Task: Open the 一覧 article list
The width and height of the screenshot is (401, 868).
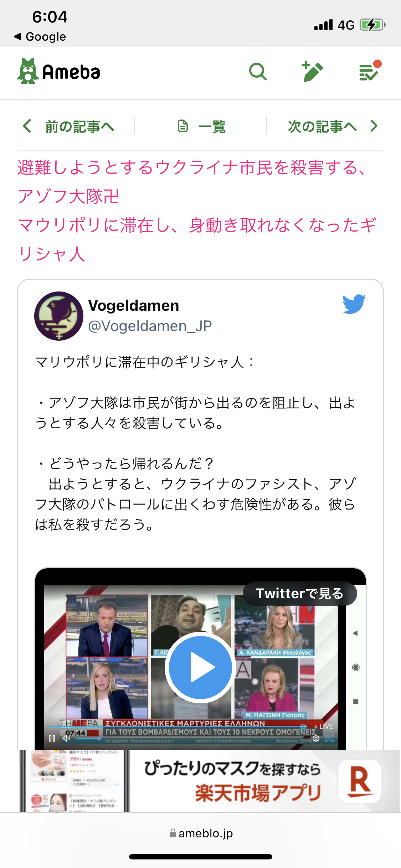Action: click(x=201, y=126)
